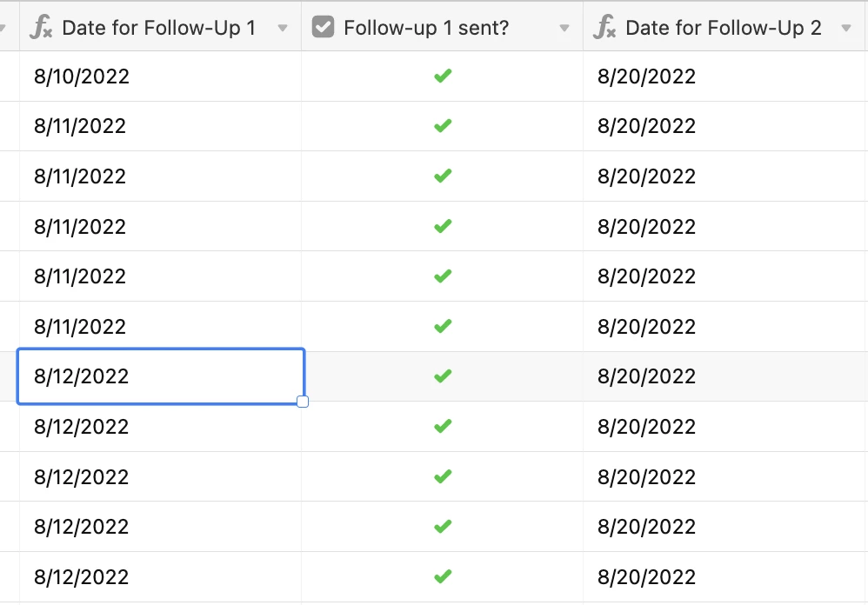Viewport: 868px width, 605px height.
Task: Click checkbox field icon in Follow-up 1 sent header
Action: [x=323, y=27]
